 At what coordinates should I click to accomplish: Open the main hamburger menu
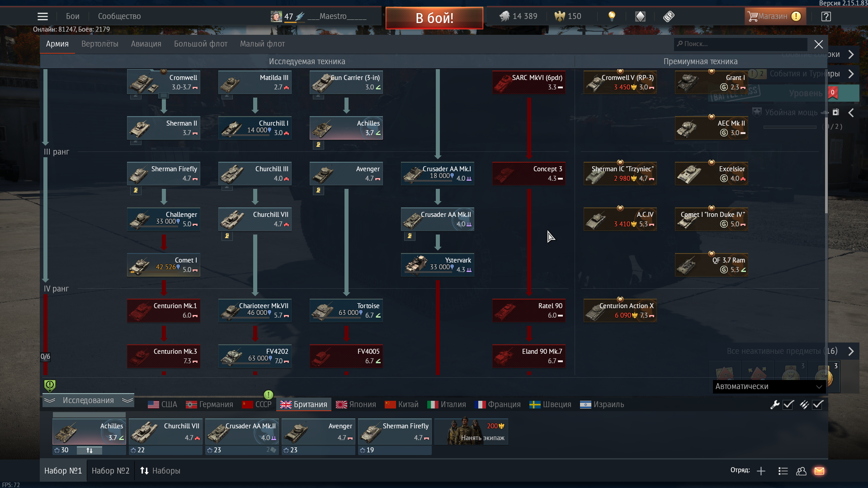tap(42, 16)
